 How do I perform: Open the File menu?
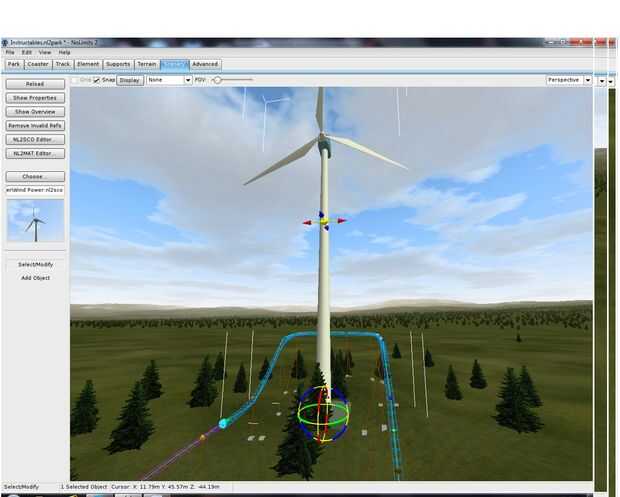[10, 52]
